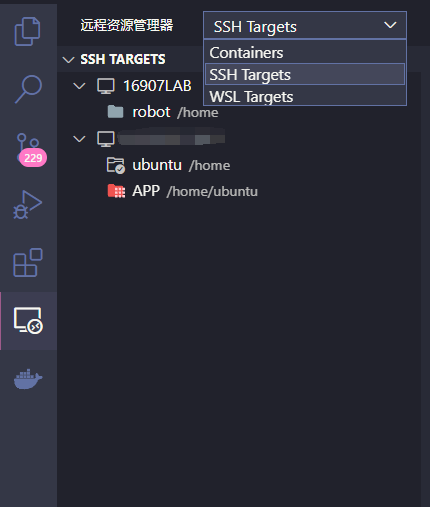This screenshot has height=507, width=430.
Task: Collapse the 16907LAB host node
Action: (79, 86)
